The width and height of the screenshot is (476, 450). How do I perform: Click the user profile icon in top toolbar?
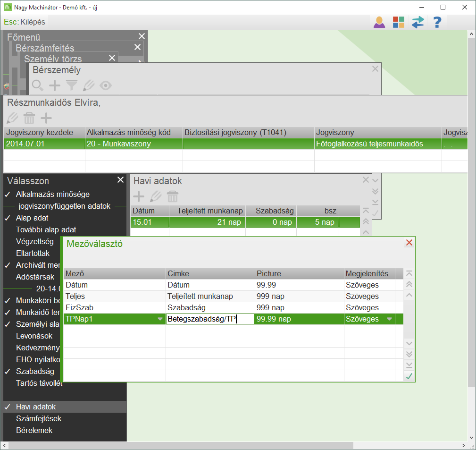pos(379,22)
